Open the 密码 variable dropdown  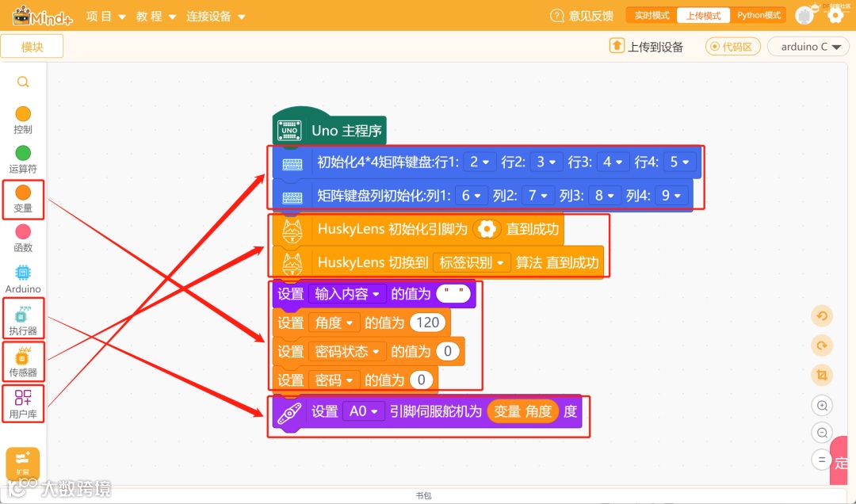[334, 380]
